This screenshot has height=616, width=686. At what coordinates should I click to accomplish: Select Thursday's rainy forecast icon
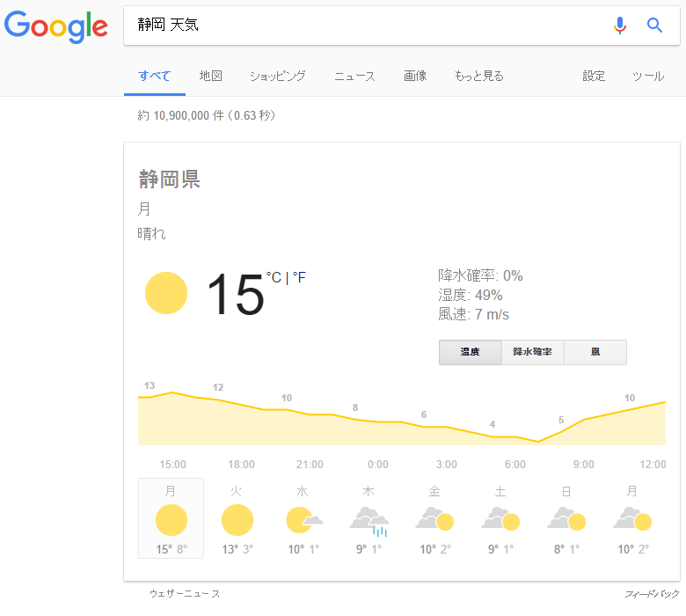369,522
